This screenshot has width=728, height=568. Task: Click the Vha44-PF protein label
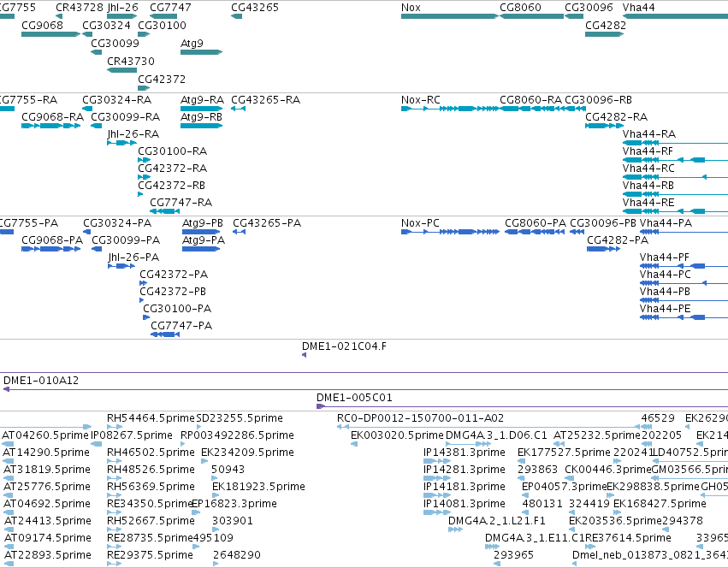point(665,257)
